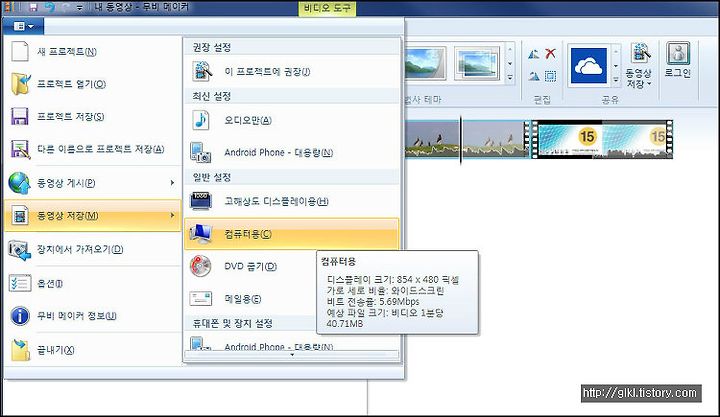
Task: Open 옵션(I) from file menu
Action: point(92,283)
